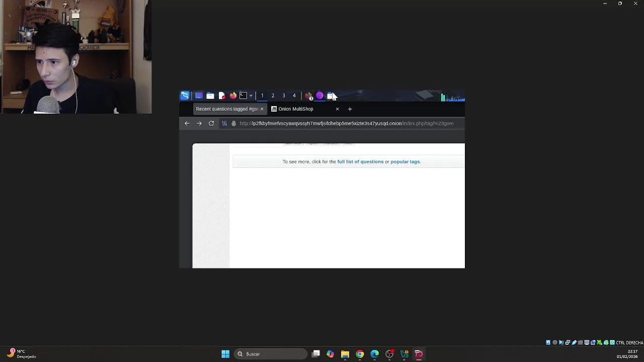Screen dimensions: 644x362
Task: Select the Tor Browser panel task button
Action: tap(319, 96)
